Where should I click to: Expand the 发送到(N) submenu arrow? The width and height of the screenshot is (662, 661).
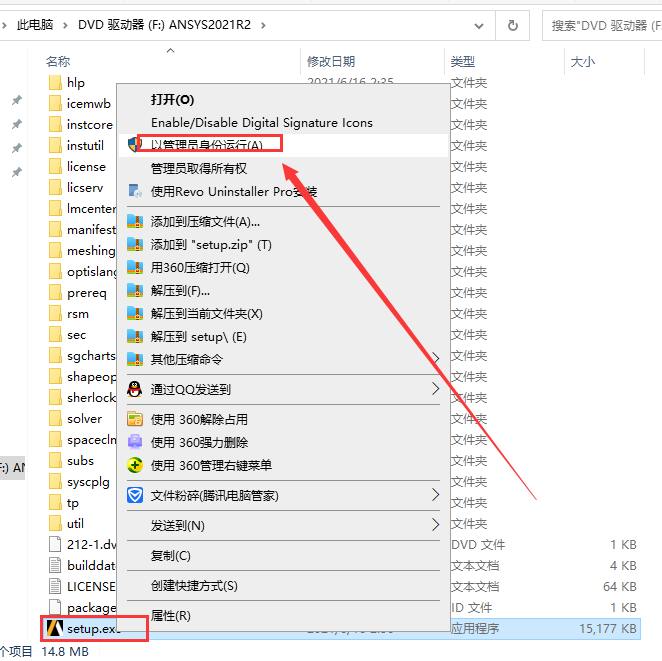(x=436, y=525)
